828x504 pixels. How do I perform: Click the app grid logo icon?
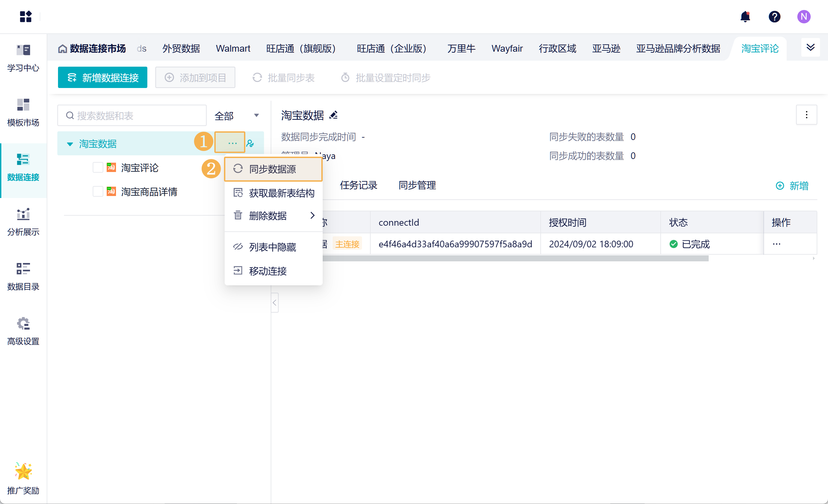(x=26, y=16)
